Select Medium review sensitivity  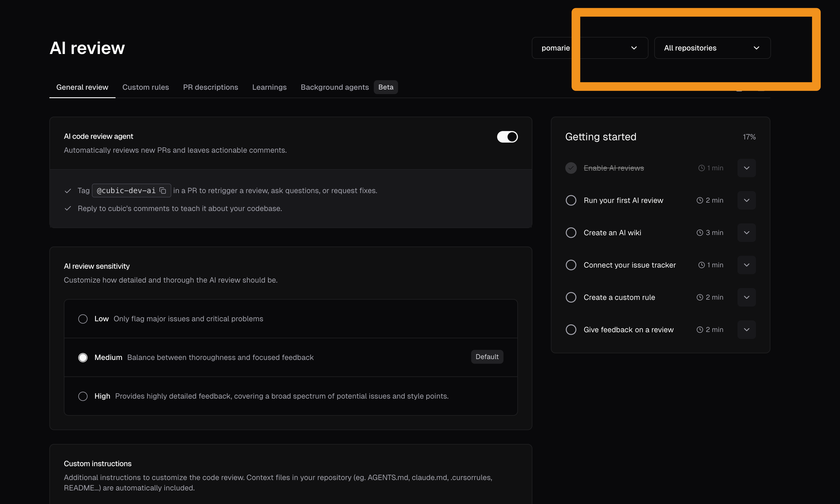(83, 357)
